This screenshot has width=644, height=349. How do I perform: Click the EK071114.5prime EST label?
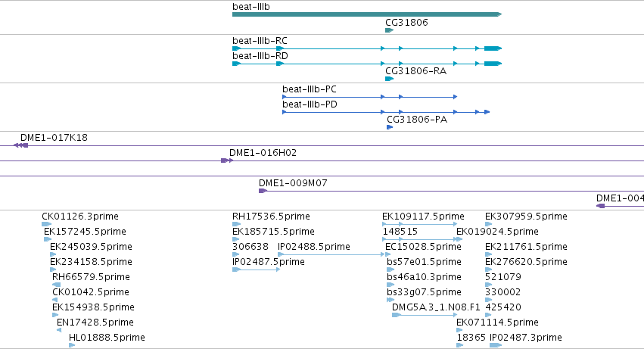click(497, 323)
